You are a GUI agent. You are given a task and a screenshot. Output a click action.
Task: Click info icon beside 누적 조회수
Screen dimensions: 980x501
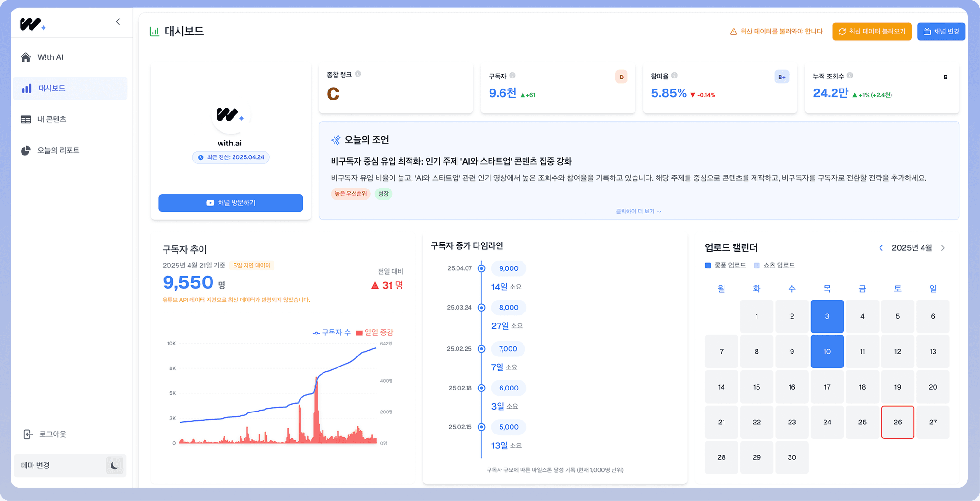(850, 75)
